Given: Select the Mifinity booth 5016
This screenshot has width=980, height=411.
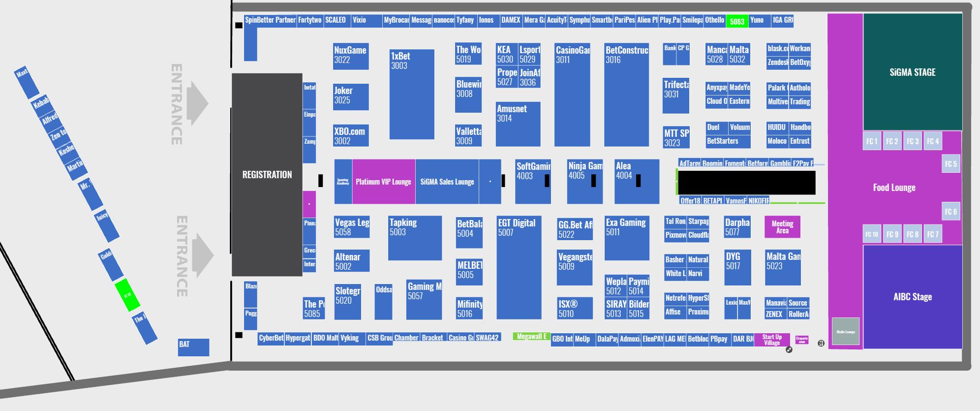Looking at the screenshot, I should [469, 308].
